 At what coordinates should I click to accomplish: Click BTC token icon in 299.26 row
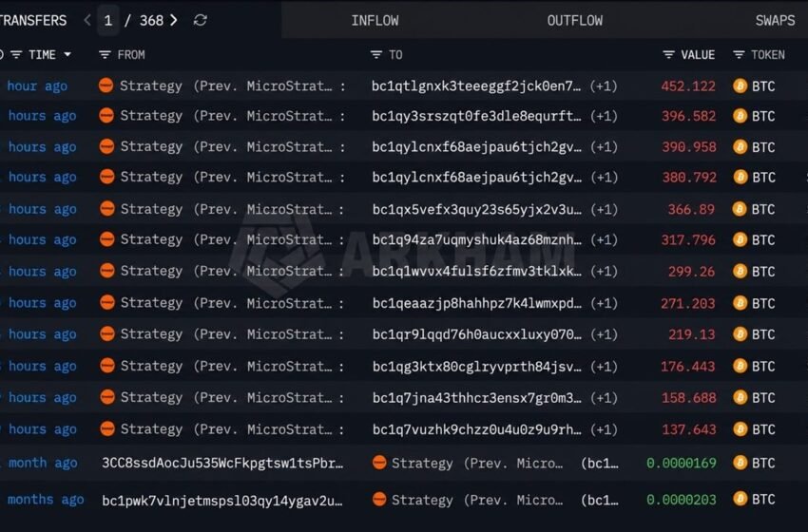[740, 271]
